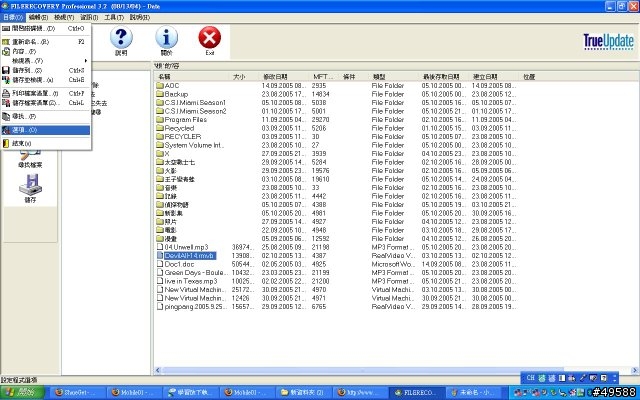Click the Save floppy-disk sidebar icon
This screenshot has width=640, height=400.
click(x=30, y=184)
